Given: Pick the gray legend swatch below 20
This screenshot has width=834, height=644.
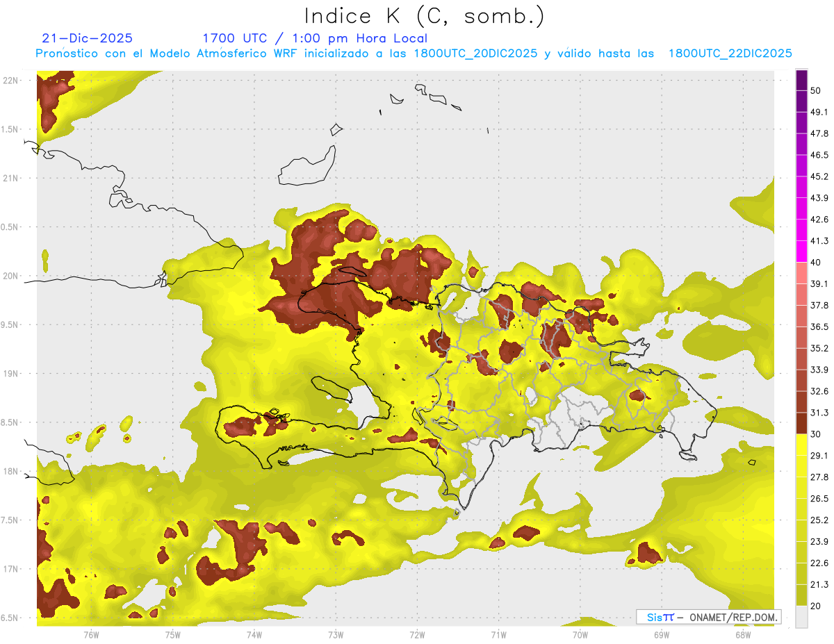Looking at the screenshot, I should pyautogui.click(x=801, y=616).
